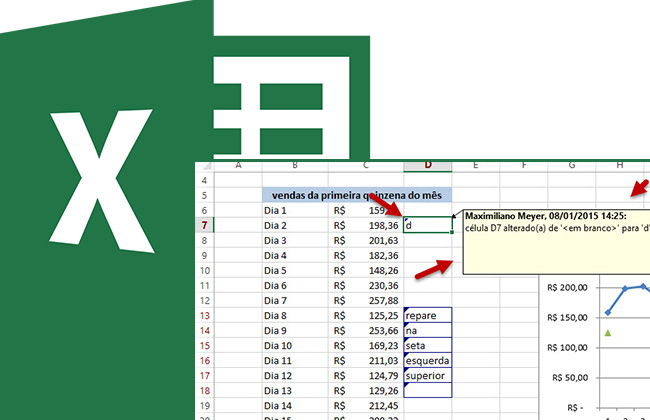Select cell 'Dia 8'
Screen dimensions: 650x420
pos(295,316)
